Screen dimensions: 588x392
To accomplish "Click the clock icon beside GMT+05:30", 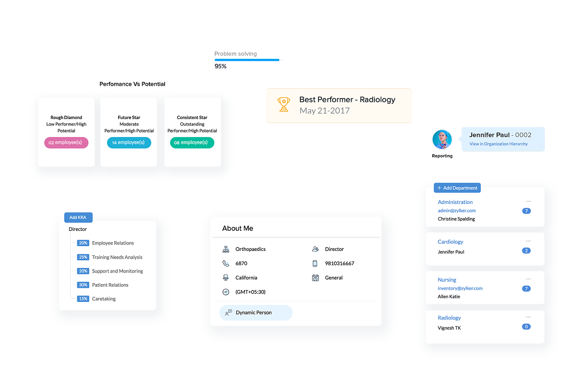I will (x=225, y=292).
